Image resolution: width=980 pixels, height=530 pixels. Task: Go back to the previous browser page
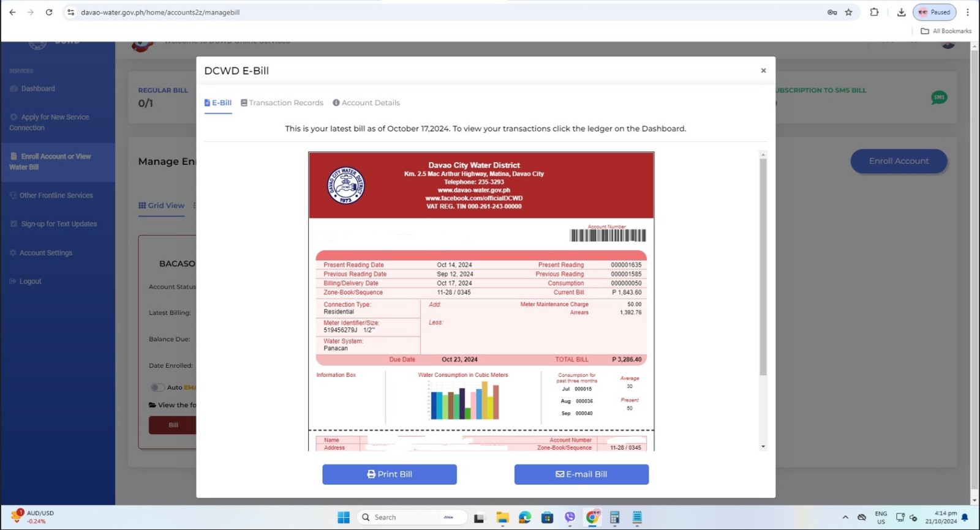click(12, 12)
